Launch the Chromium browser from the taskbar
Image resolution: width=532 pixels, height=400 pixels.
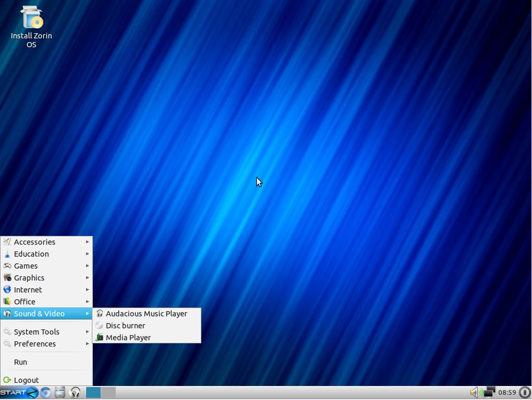[x=46, y=393]
